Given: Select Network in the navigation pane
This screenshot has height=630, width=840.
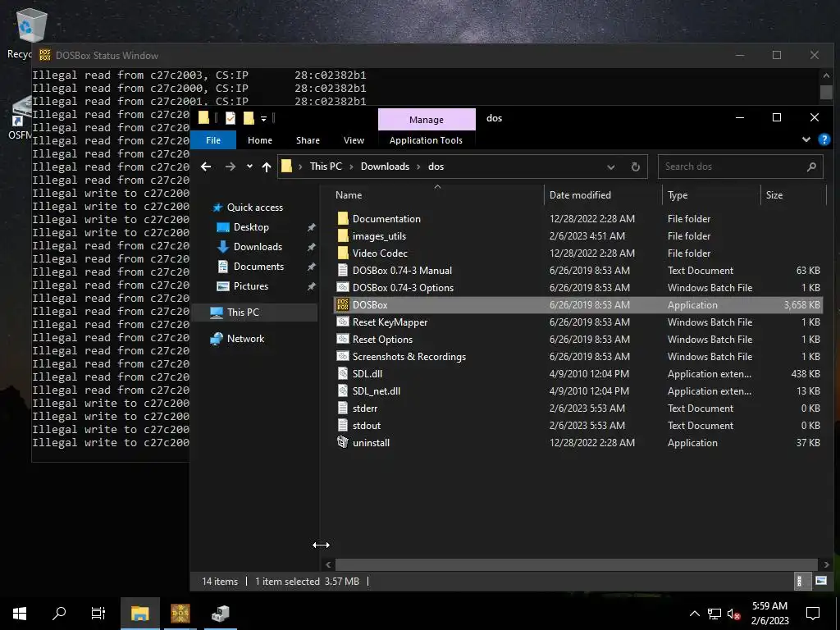Looking at the screenshot, I should click(x=245, y=339).
